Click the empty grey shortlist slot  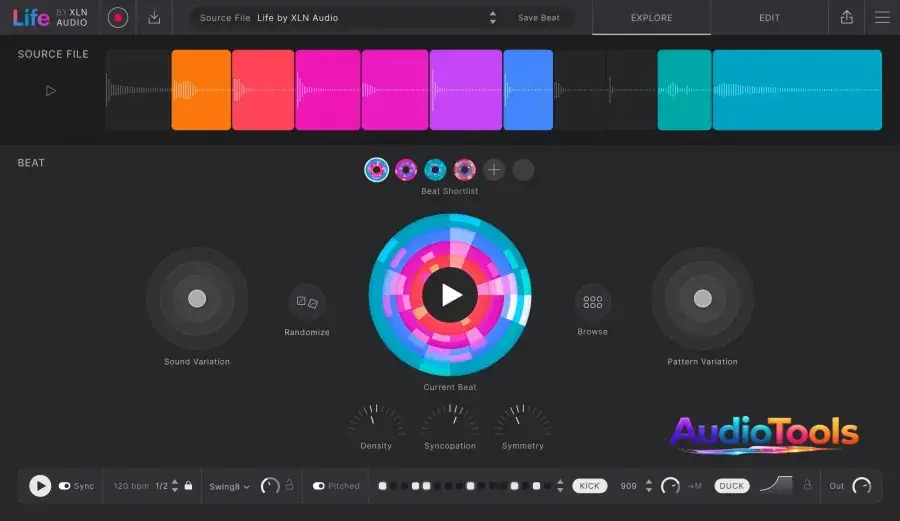pos(523,170)
